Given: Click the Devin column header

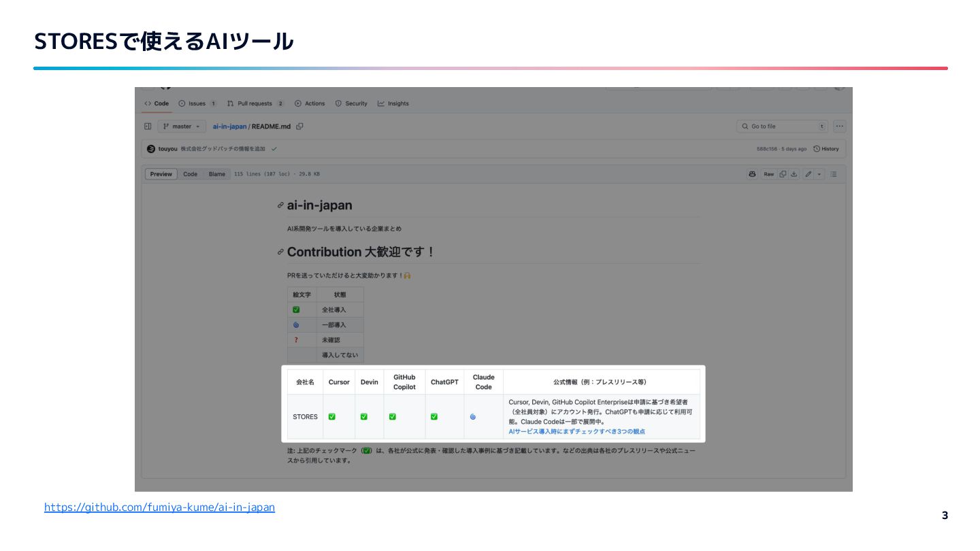Looking at the screenshot, I should click(x=369, y=382).
